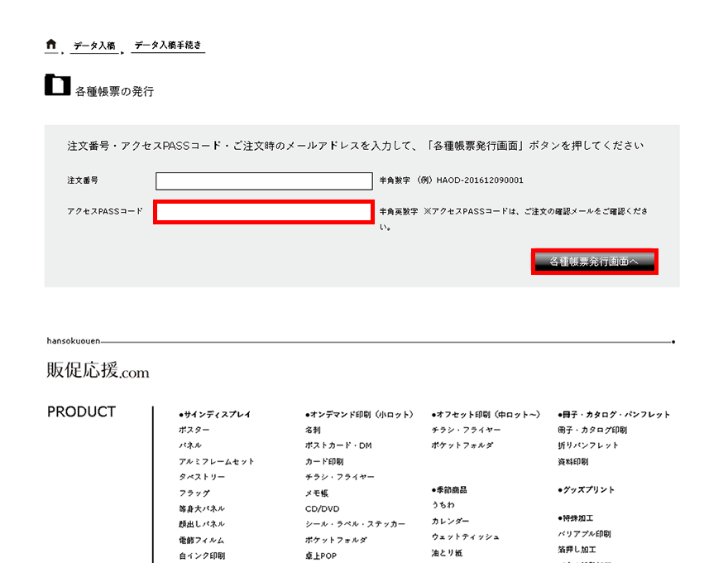
Task: Click the 等身大パネル link
Action: pyautogui.click(x=202, y=509)
